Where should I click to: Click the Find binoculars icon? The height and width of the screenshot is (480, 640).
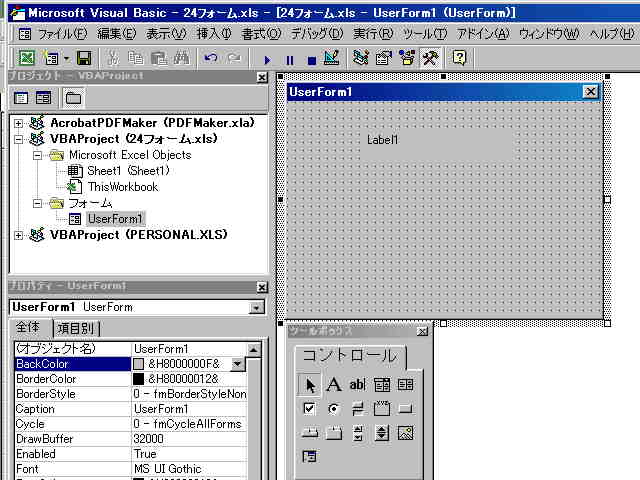pyautogui.click(x=181, y=58)
